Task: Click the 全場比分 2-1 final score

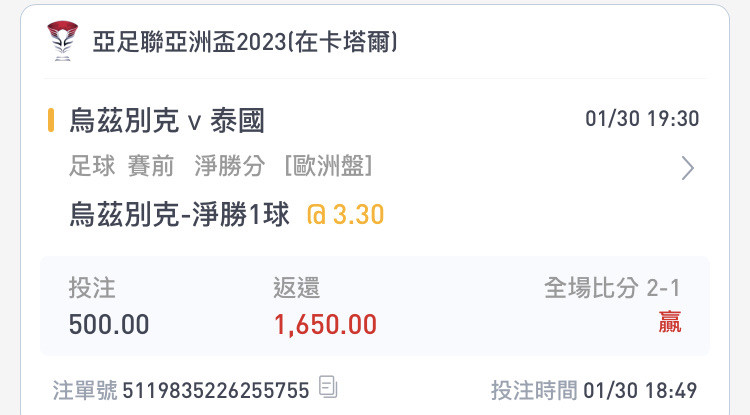Action: click(x=612, y=288)
